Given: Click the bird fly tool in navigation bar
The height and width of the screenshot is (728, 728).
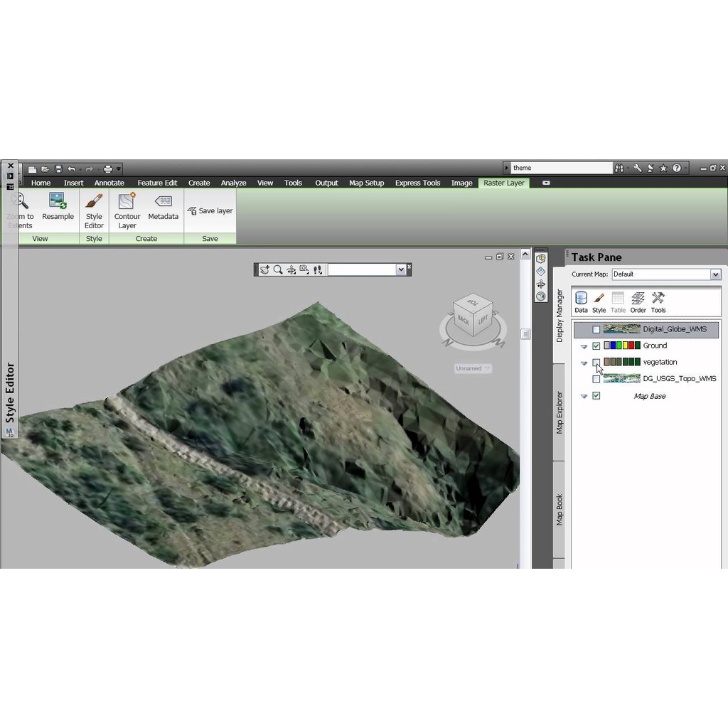Looking at the screenshot, I should [264, 269].
